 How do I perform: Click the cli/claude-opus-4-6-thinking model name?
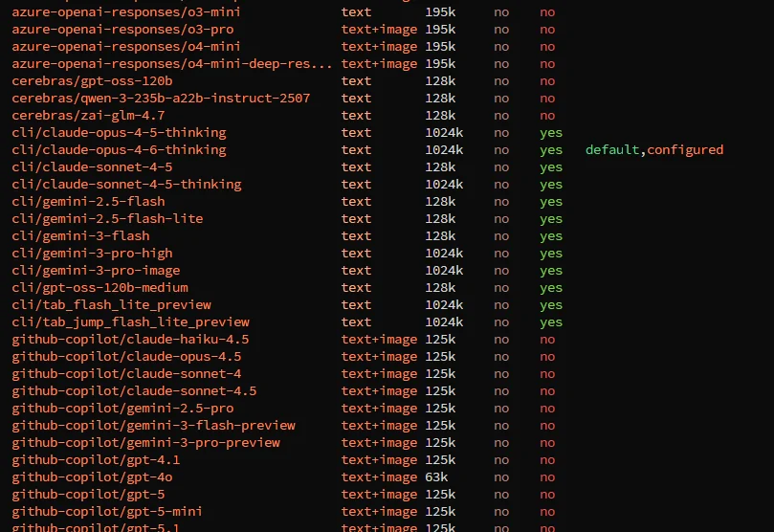[x=119, y=150]
